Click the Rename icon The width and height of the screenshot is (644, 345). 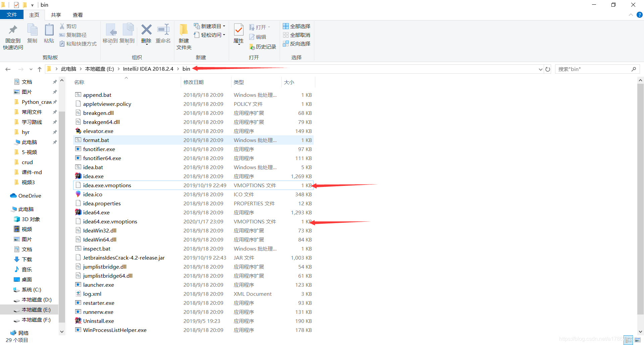[x=163, y=30]
